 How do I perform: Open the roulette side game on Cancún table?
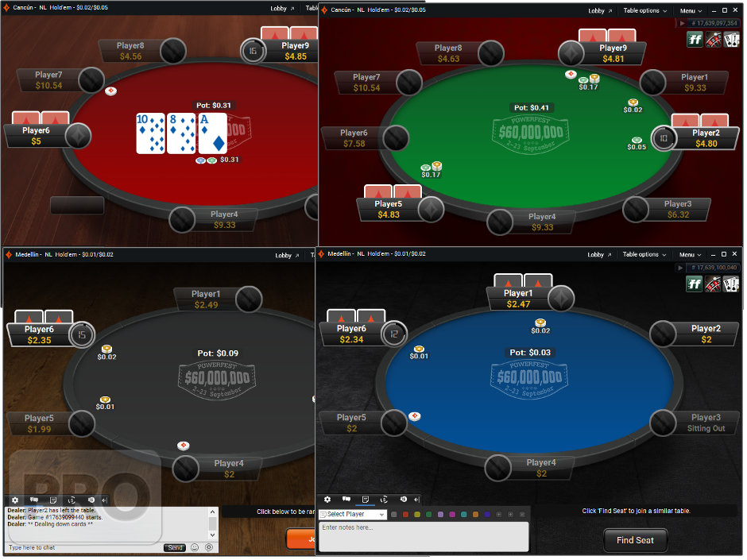click(x=713, y=40)
